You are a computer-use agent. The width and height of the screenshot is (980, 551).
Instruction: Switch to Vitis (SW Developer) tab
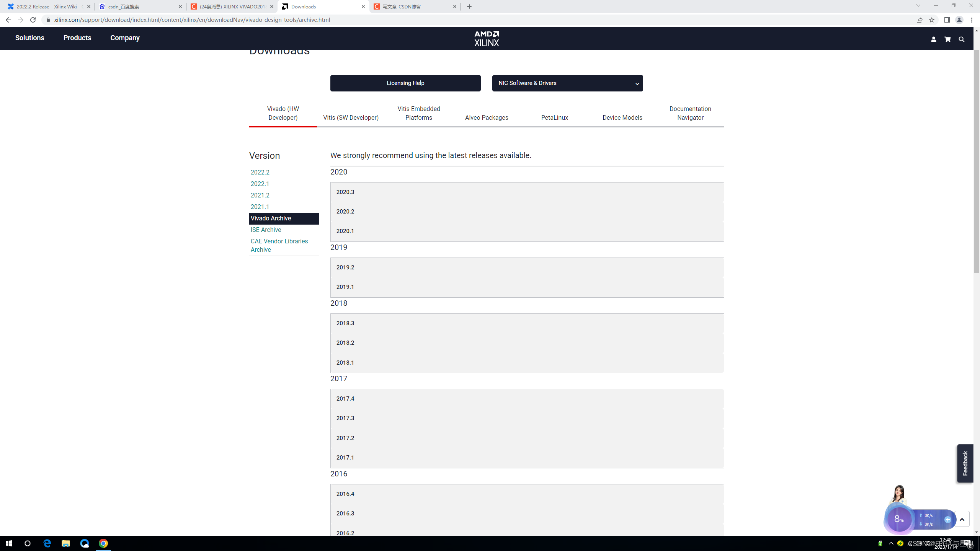point(351,117)
